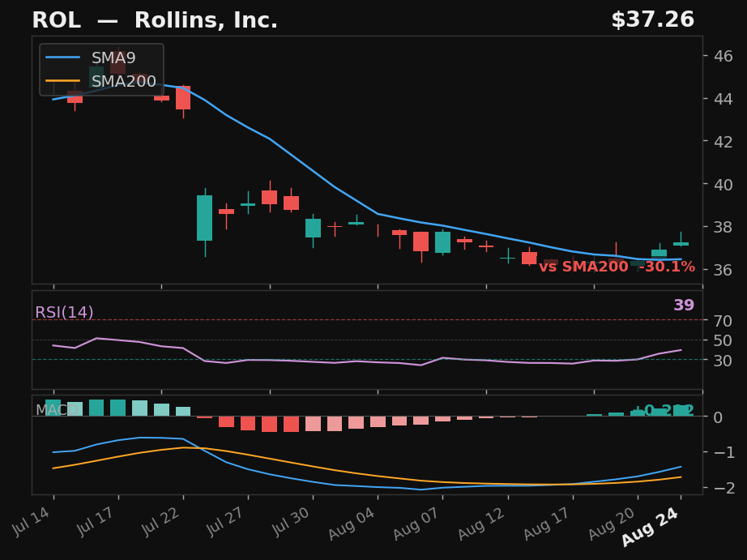747x560 pixels.
Task: Click the RSI 50 axis label
Action: pyautogui.click(x=723, y=340)
